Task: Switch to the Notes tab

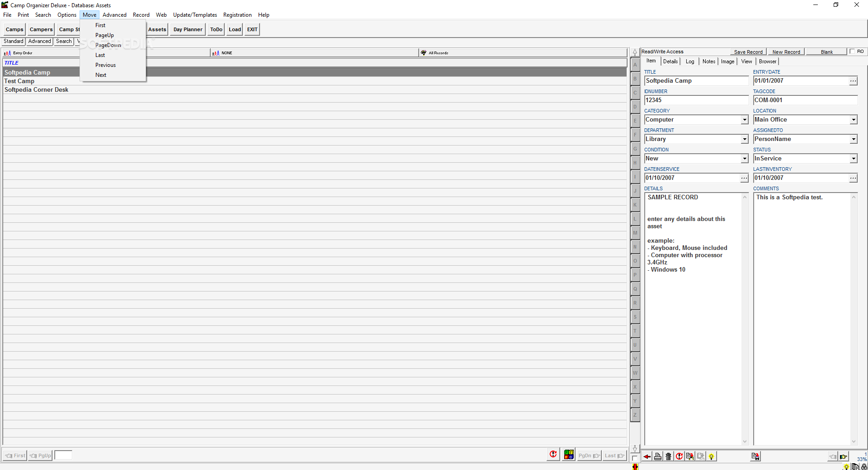Action: click(708, 61)
